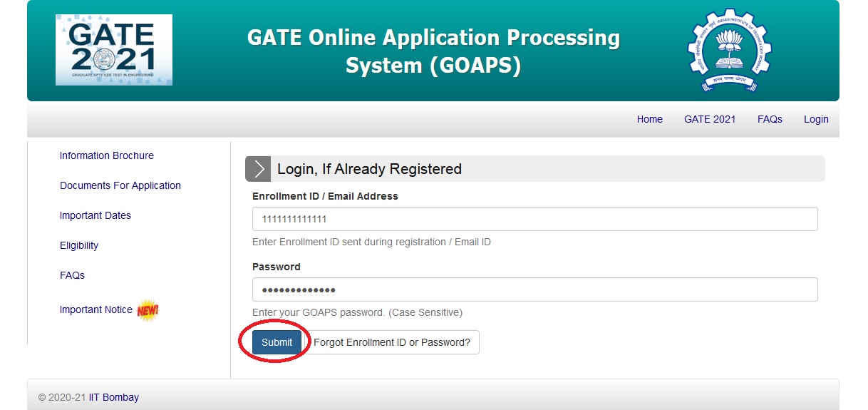The width and height of the screenshot is (868, 410).
Task: Click the NEW badge beside Important Notice
Action: (148, 310)
